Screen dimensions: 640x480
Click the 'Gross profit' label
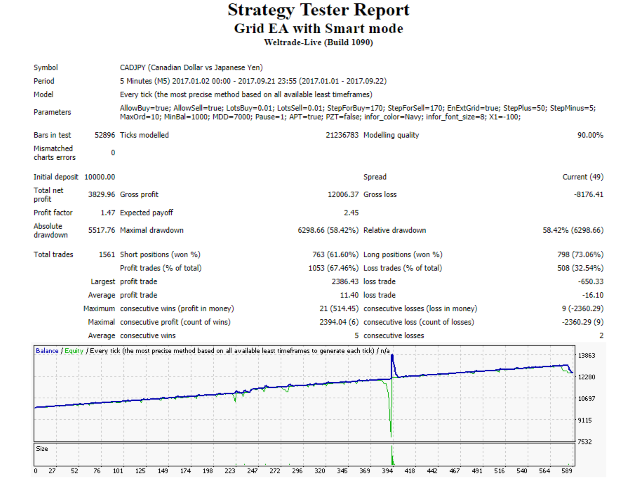pos(139,195)
